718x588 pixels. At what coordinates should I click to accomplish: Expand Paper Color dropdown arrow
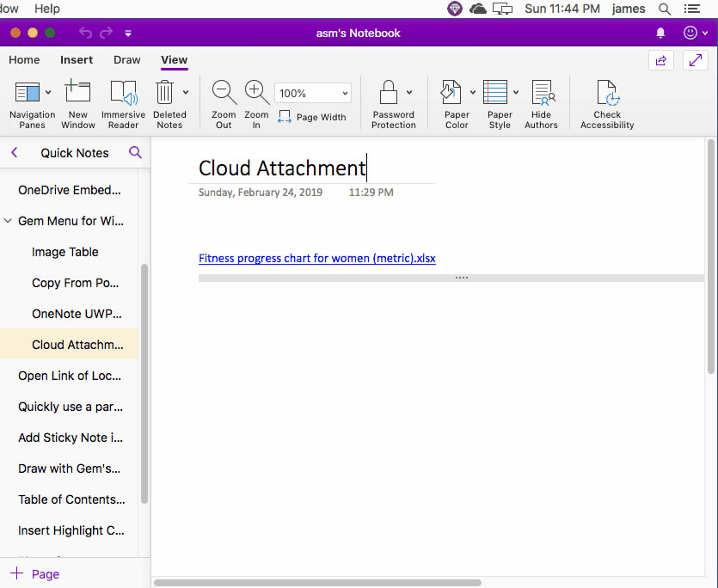[472, 92]
